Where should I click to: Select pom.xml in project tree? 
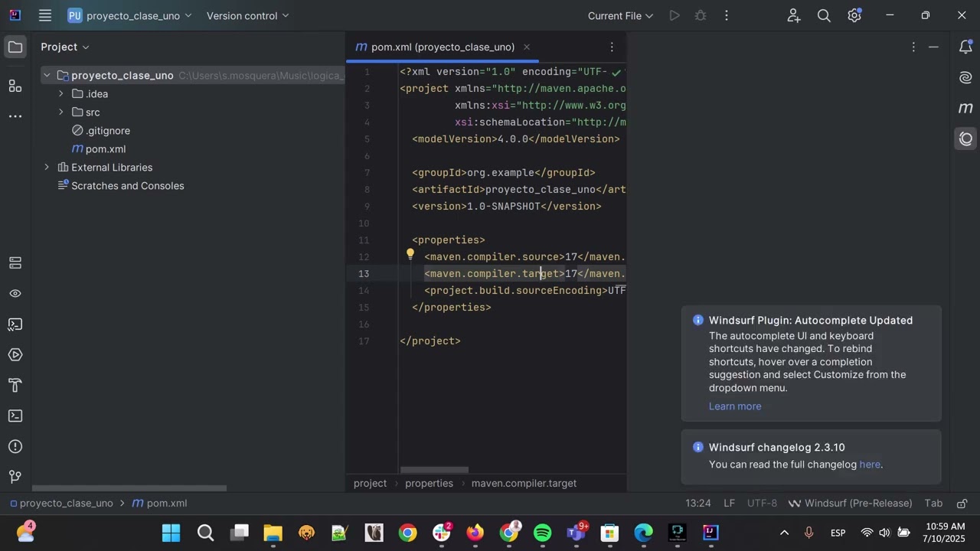point(98,148)
